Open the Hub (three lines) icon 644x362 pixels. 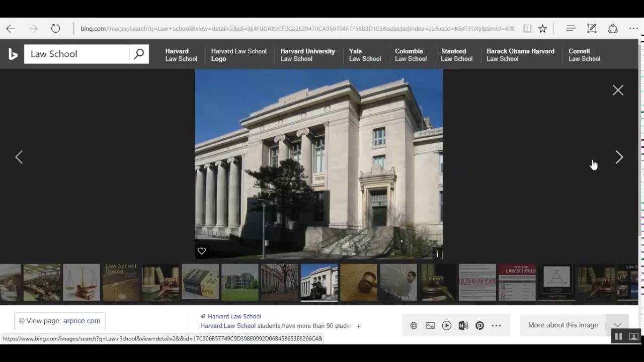[x=571, y=29]
